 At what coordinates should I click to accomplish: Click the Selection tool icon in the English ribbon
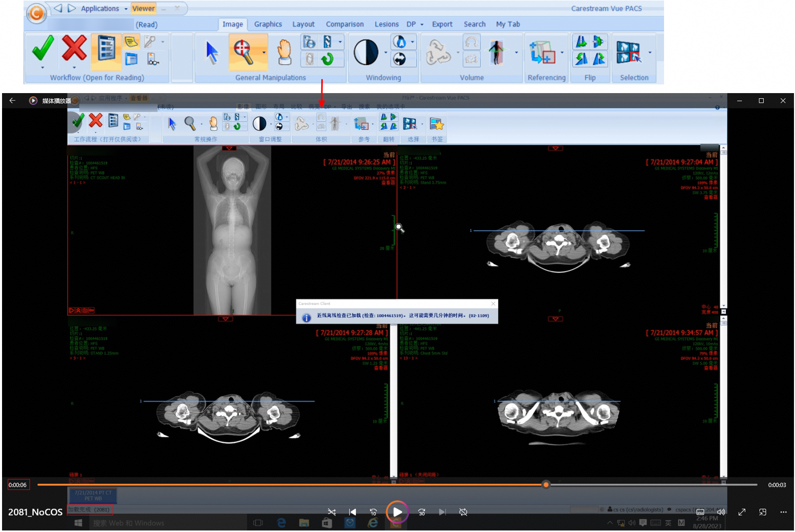pos(629,52)
